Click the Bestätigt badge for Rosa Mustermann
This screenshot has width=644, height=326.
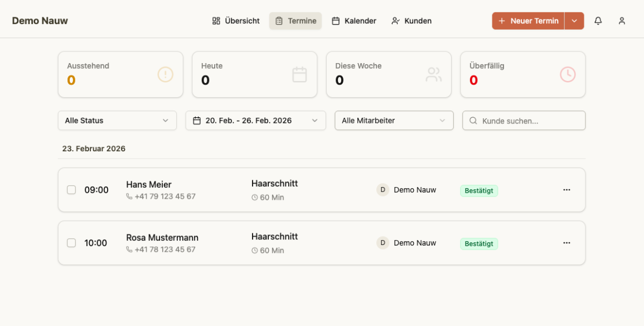[479, 244]
